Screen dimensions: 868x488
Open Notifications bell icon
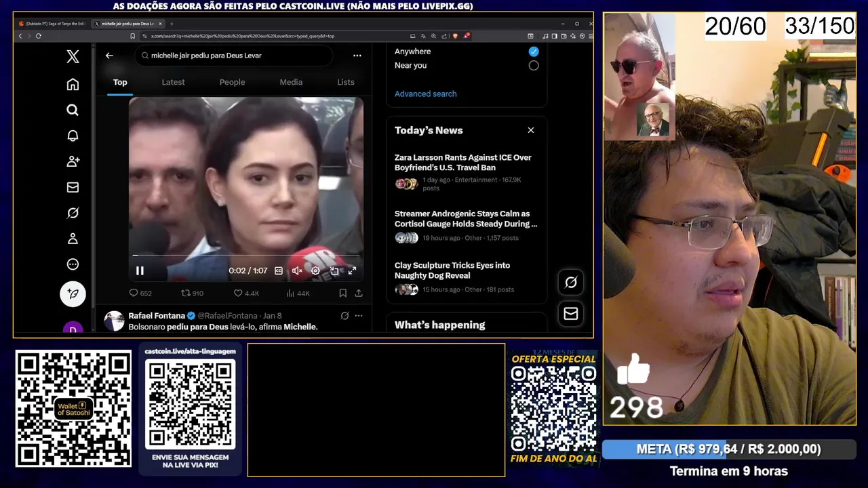tap(73, 136)
